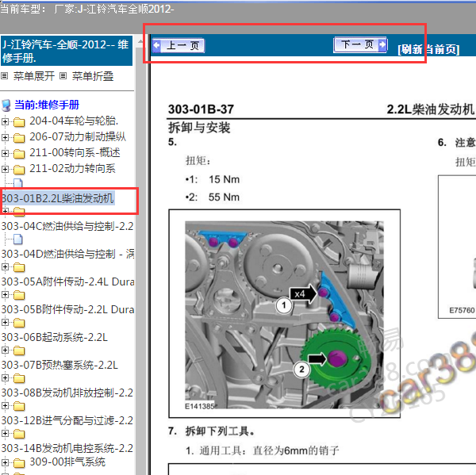476x475 pixels.
Task: Click the 刷新当前页 refresh link
Action: (x=428, y=49)
